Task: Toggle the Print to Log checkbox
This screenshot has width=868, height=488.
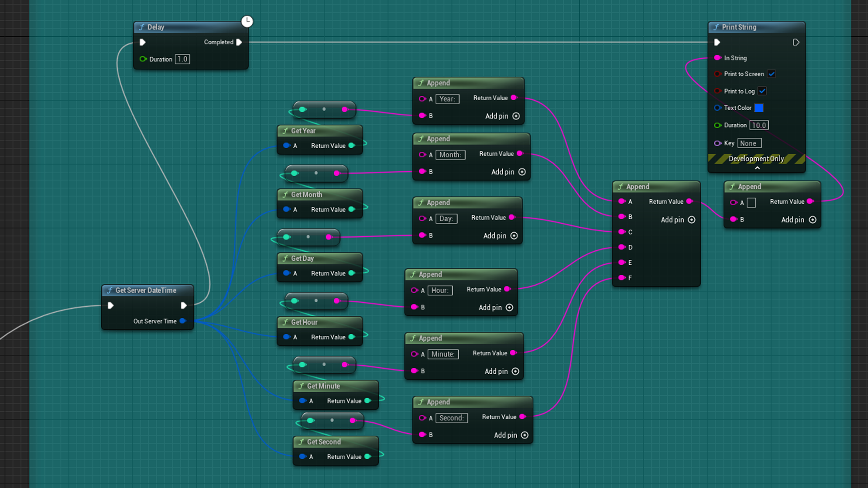Action: click(762, 91)
